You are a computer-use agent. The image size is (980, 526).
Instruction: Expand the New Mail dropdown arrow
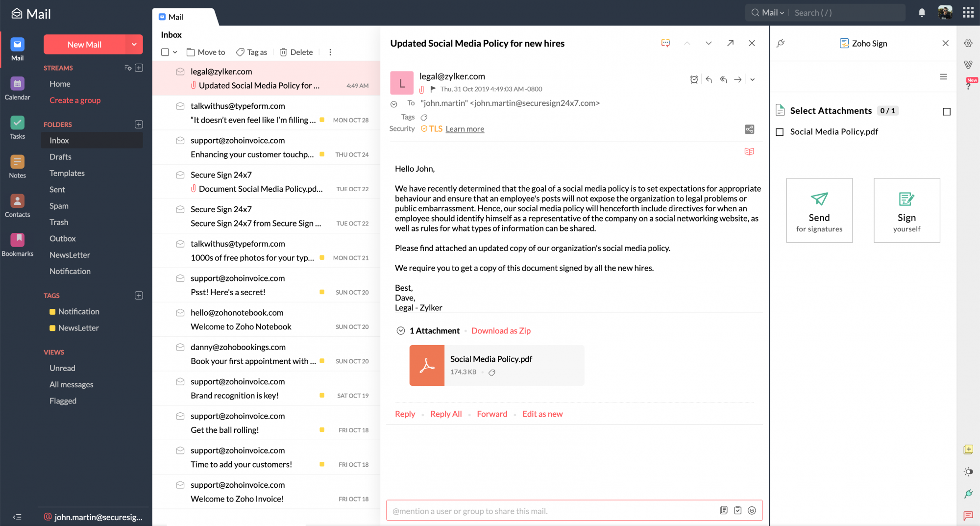coord(134,45)
